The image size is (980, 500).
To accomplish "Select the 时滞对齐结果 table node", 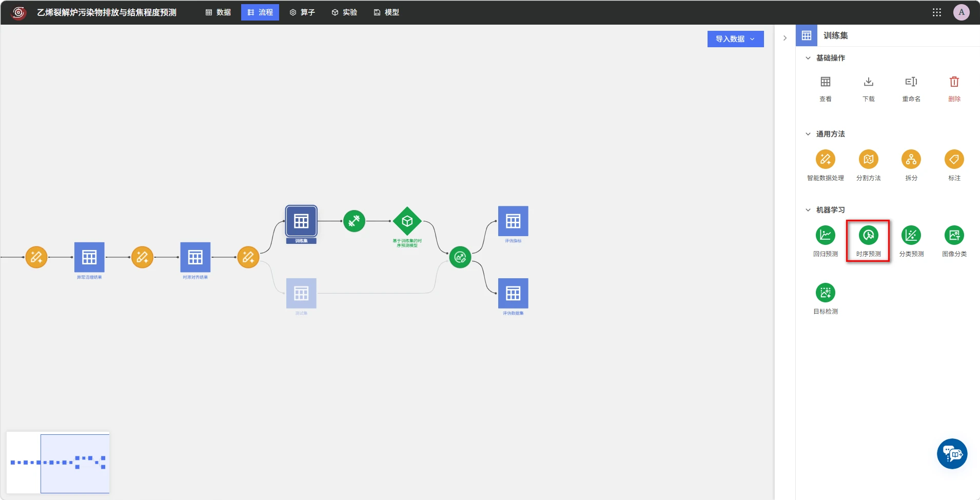I will [195, 257].
